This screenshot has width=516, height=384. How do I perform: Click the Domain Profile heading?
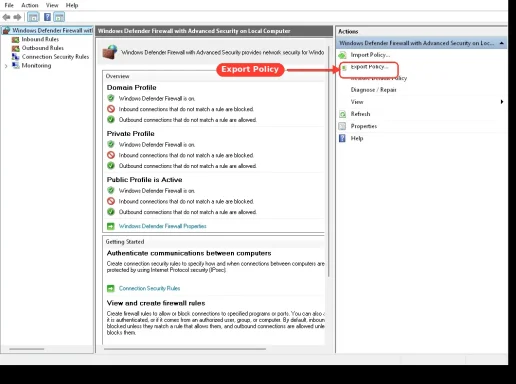pos(131,88)
